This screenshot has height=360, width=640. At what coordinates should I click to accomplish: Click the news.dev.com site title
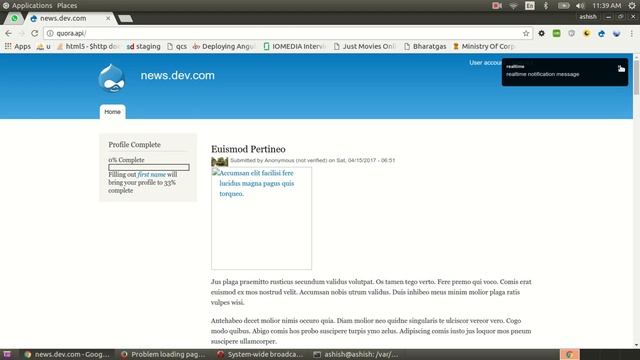178,76
